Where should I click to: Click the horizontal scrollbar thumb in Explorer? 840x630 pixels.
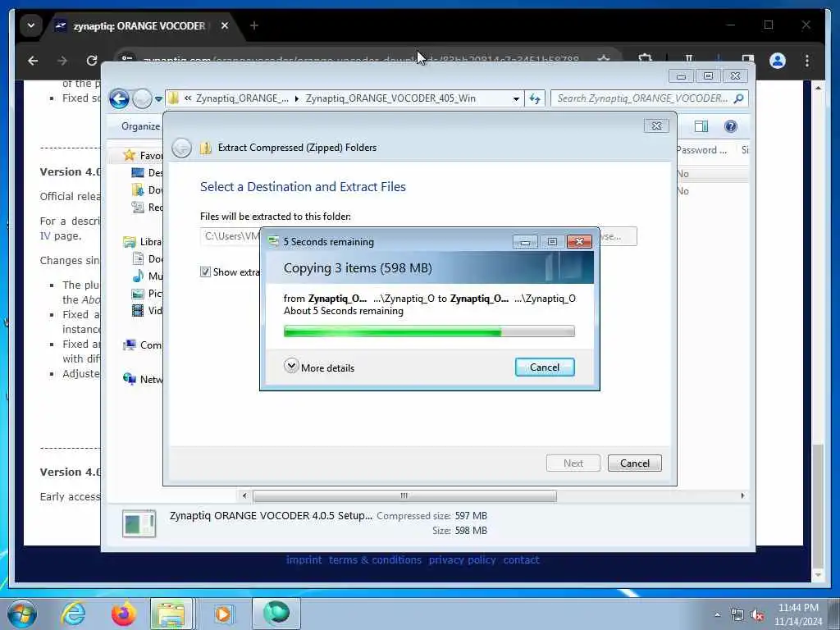pyautogui.click(x=404, y=496)
